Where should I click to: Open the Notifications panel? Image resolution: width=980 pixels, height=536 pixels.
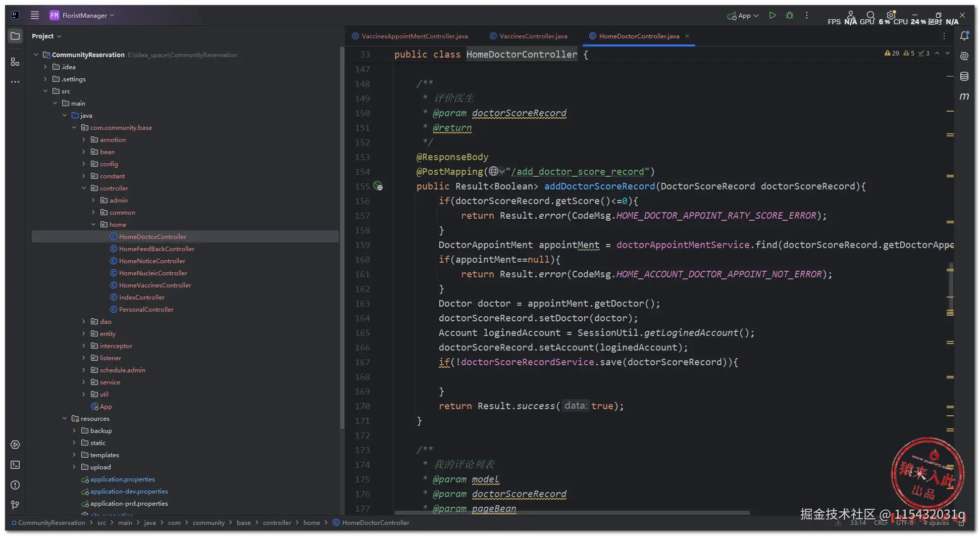click(964, 36)
